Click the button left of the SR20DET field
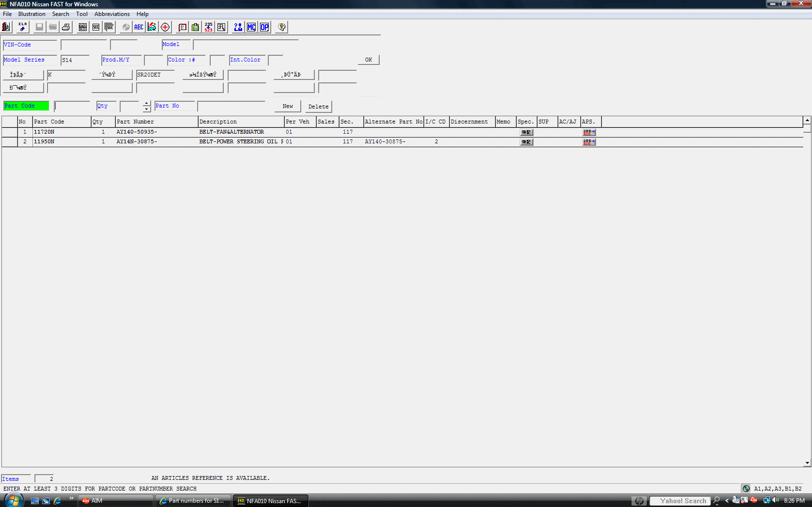 tap(112, 75)
